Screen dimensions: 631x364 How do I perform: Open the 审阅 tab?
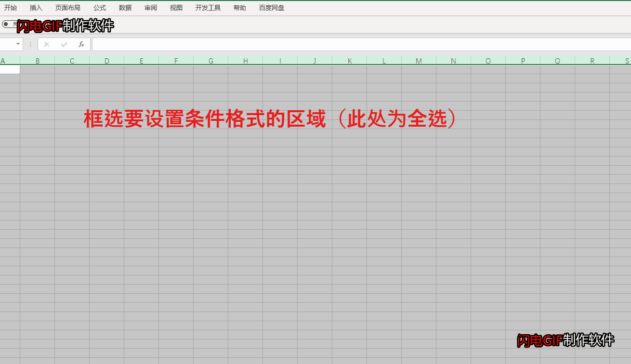tap(151, 8)
